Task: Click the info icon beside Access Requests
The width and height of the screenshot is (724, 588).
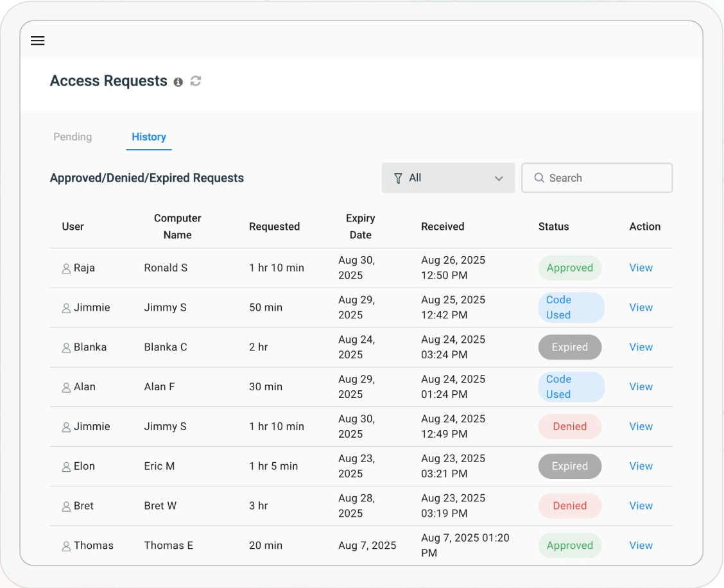Action: coord(178,82)
